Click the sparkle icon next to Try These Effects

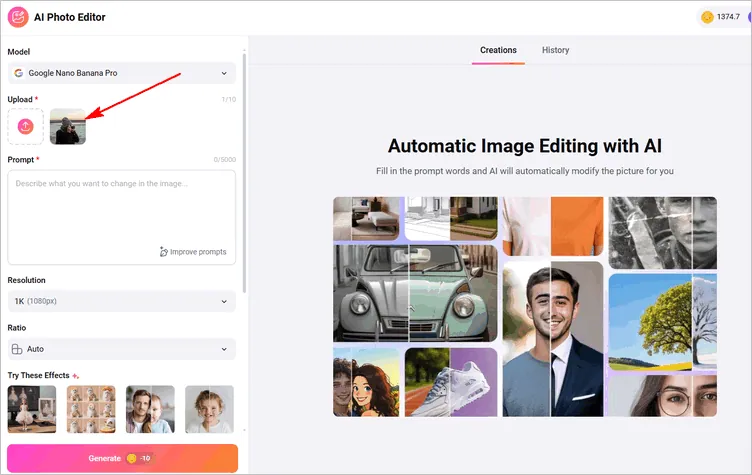tap(75, 376)
